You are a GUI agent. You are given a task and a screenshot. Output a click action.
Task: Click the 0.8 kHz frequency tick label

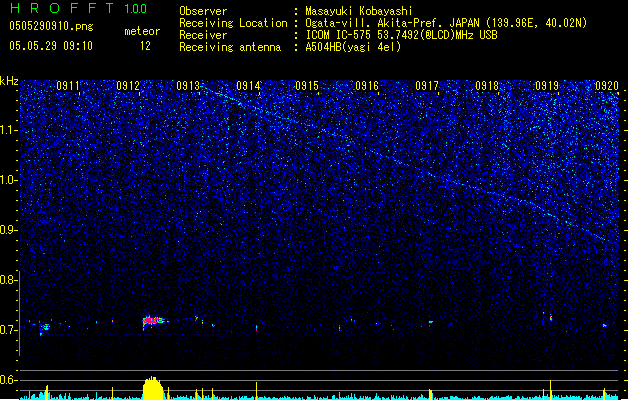(x=8, y=280)
